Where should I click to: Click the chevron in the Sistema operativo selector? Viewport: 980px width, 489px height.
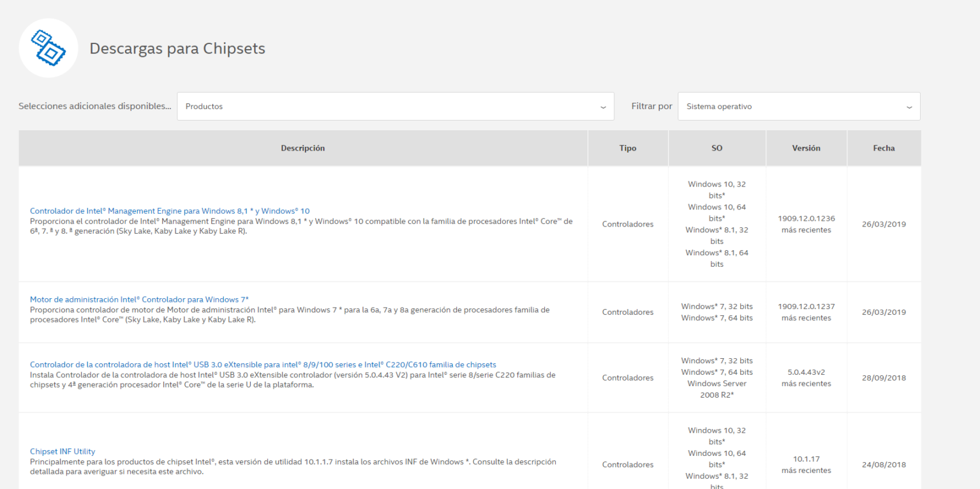click(909, 107)
